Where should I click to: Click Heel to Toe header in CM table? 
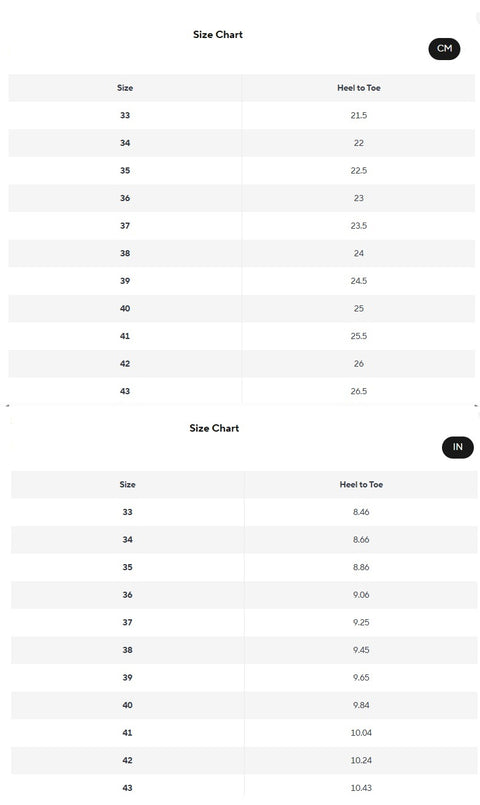coord(359,88)
